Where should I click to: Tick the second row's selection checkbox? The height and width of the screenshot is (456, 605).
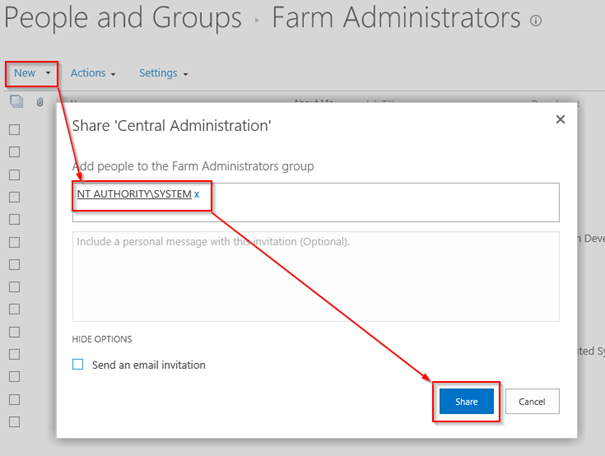tap(15, 151)
